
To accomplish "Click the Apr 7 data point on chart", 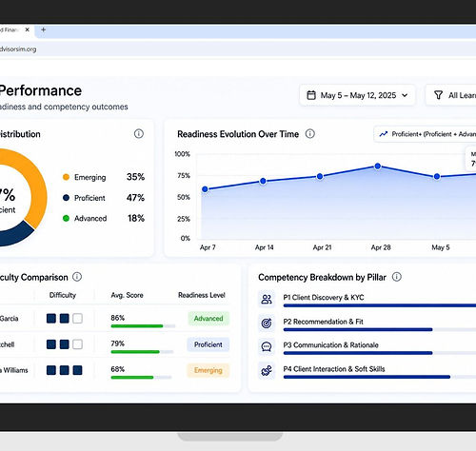I will pos(205,189).
